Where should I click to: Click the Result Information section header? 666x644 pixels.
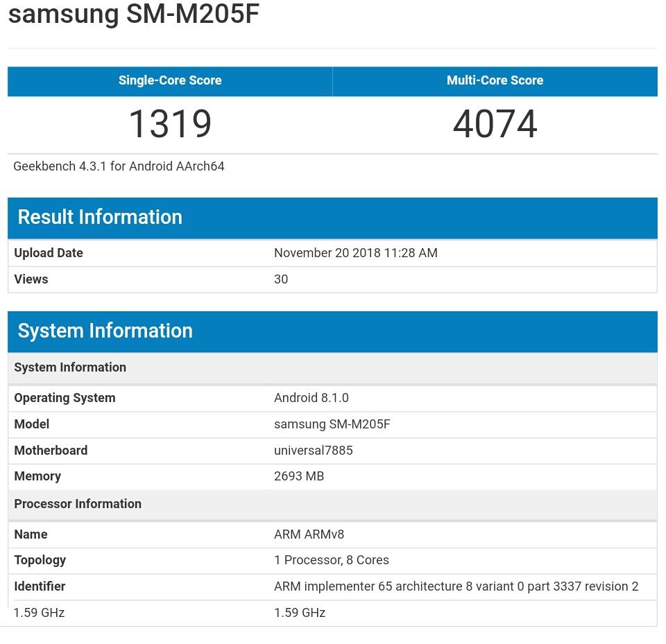pos(99,217)
